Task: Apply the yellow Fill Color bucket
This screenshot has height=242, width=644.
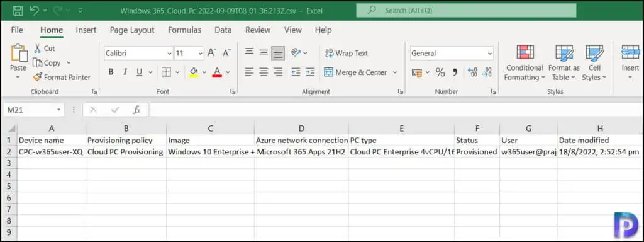Action: tap(194, 72)
